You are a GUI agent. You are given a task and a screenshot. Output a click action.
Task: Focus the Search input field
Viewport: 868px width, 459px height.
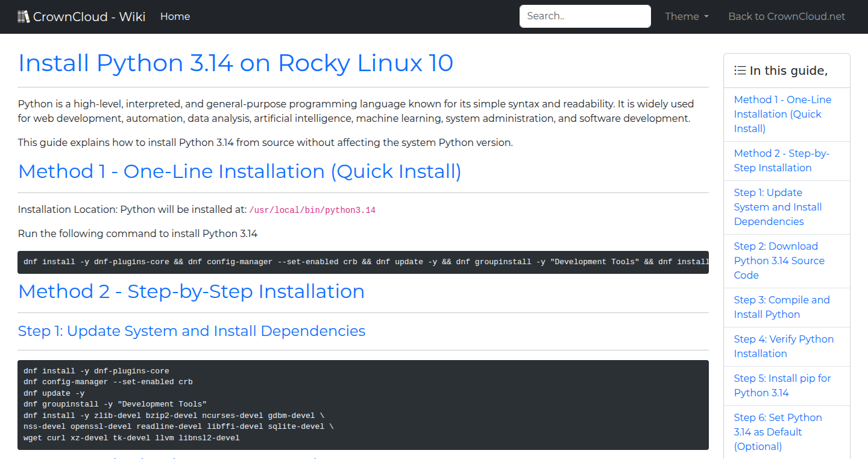(x=585, y=16)
